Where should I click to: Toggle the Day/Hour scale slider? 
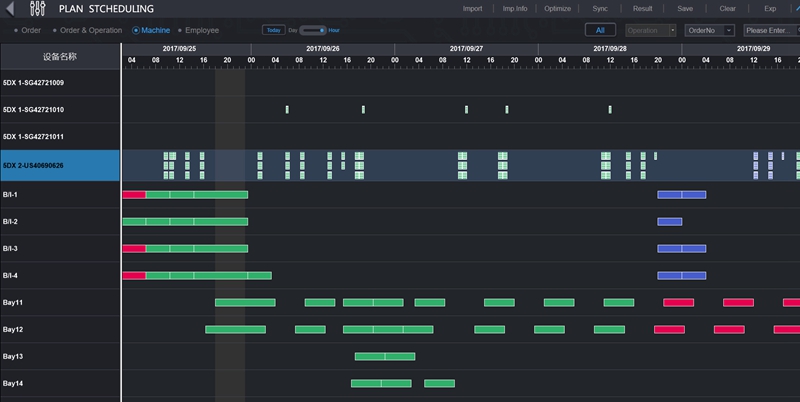coord(313,30)
